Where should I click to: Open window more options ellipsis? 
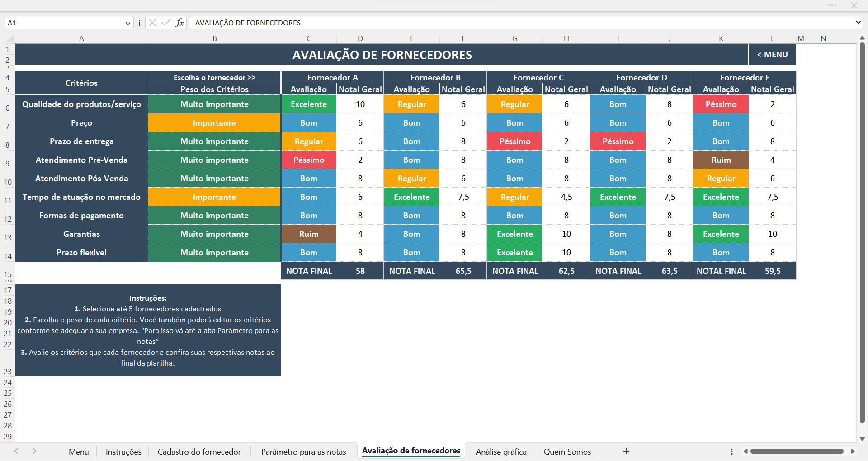tap(832, 5)
